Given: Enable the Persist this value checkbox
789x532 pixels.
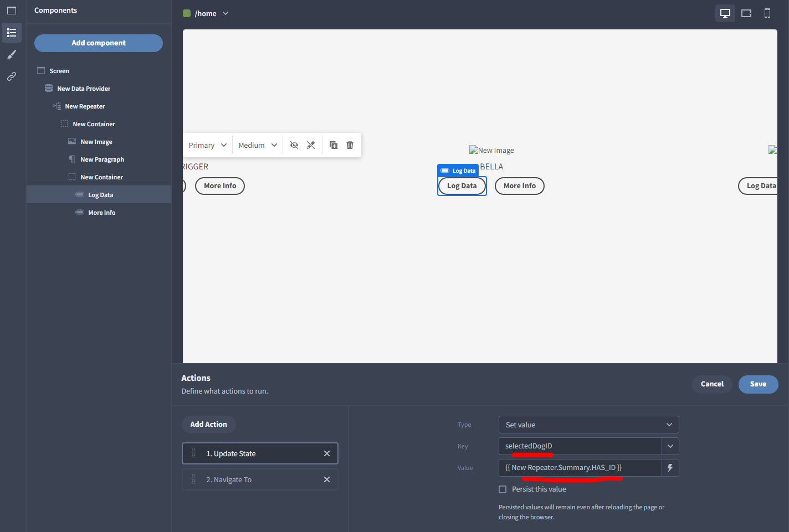Looking at the screenshot, I should click(502, 489).
